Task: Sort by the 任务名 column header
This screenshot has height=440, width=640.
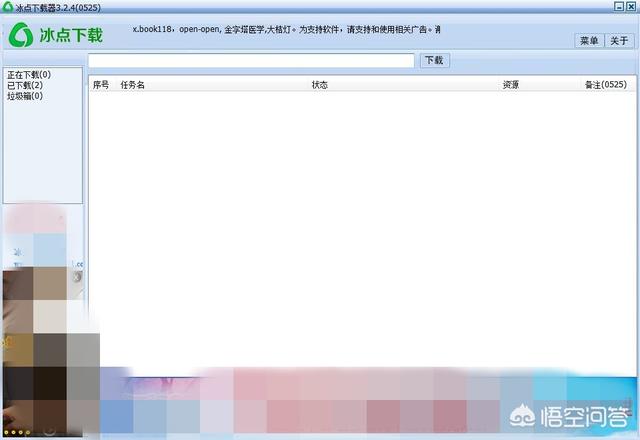Action: tap(133, 85)
